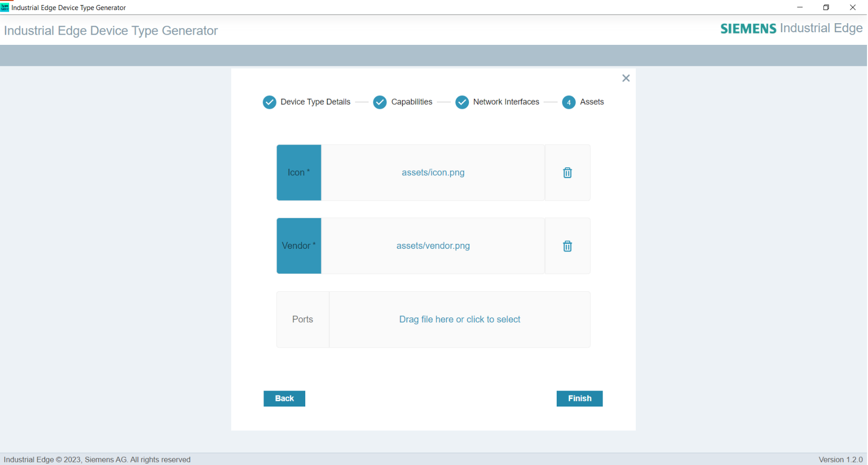Delete the uploaded icon.png asset

567,172
